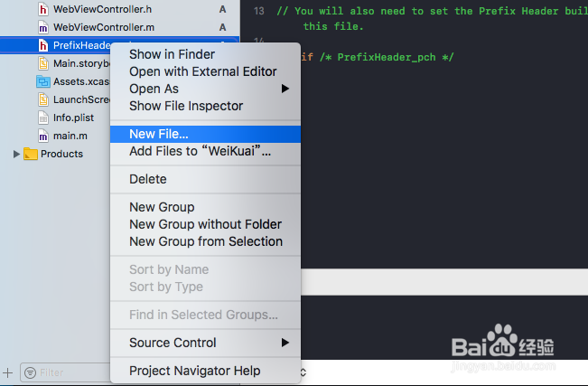588x386 pixels.
Task: Select Show in Finder menu item
Action: point(172,54)
